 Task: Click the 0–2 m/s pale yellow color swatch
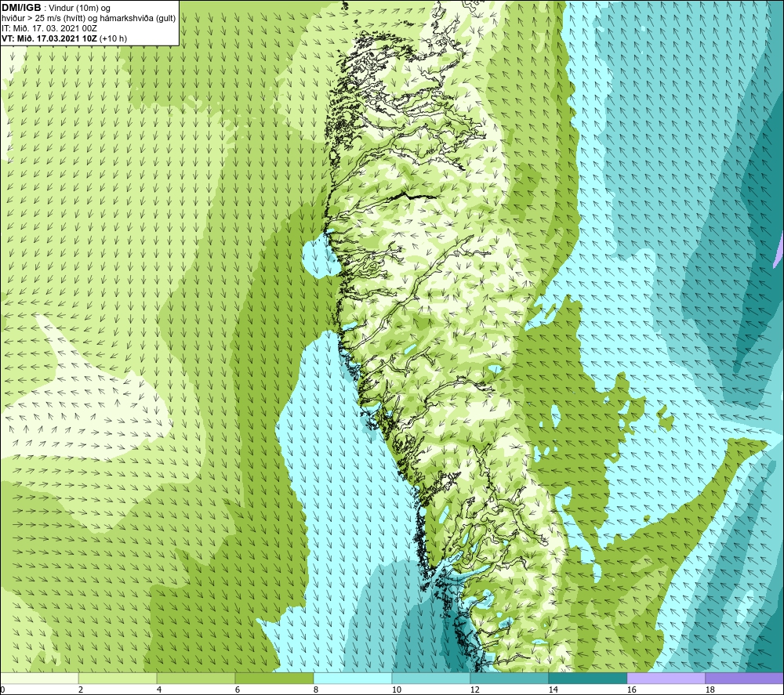tap(39, 678)
